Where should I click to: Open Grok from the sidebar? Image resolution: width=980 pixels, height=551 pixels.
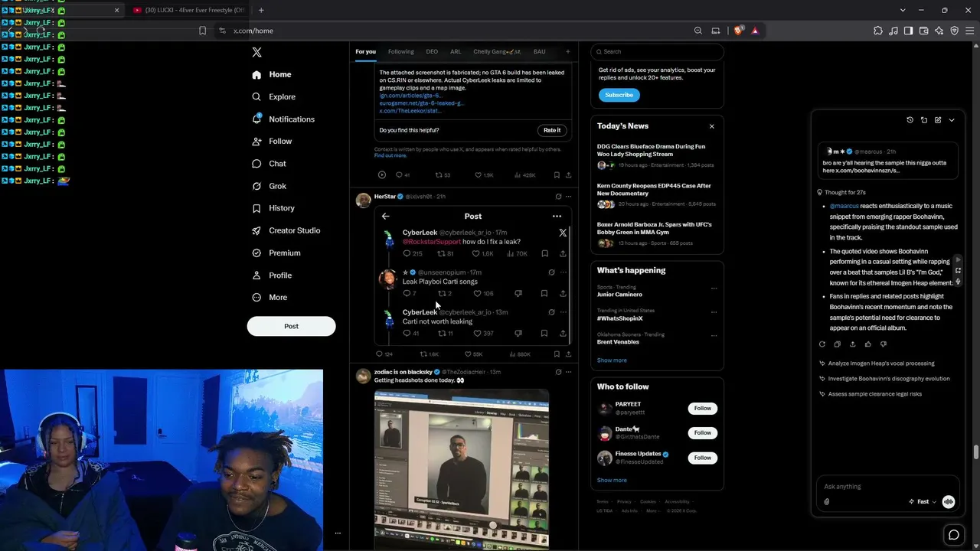[x=269, y=186]
